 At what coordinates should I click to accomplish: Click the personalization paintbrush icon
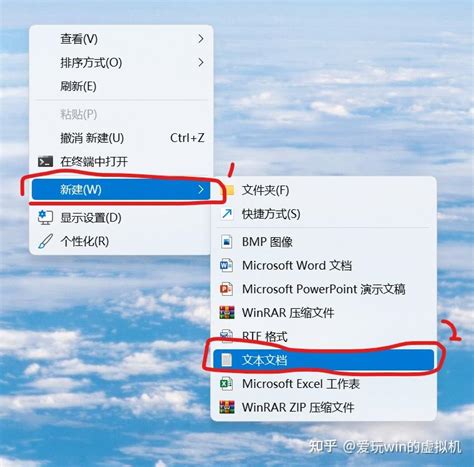(x=45, y=241)
